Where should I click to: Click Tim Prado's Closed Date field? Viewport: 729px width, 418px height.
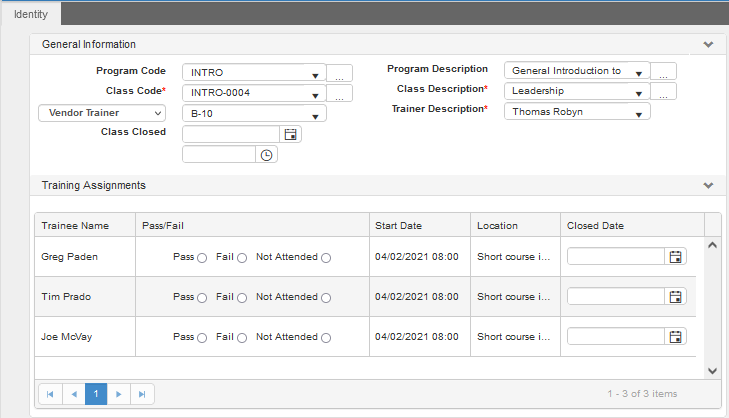pos(616,297)
